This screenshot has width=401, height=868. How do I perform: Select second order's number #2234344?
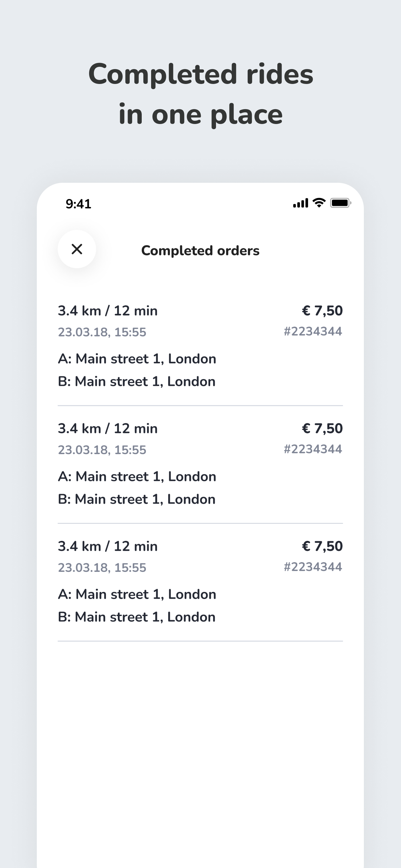[x=313, y=449]
